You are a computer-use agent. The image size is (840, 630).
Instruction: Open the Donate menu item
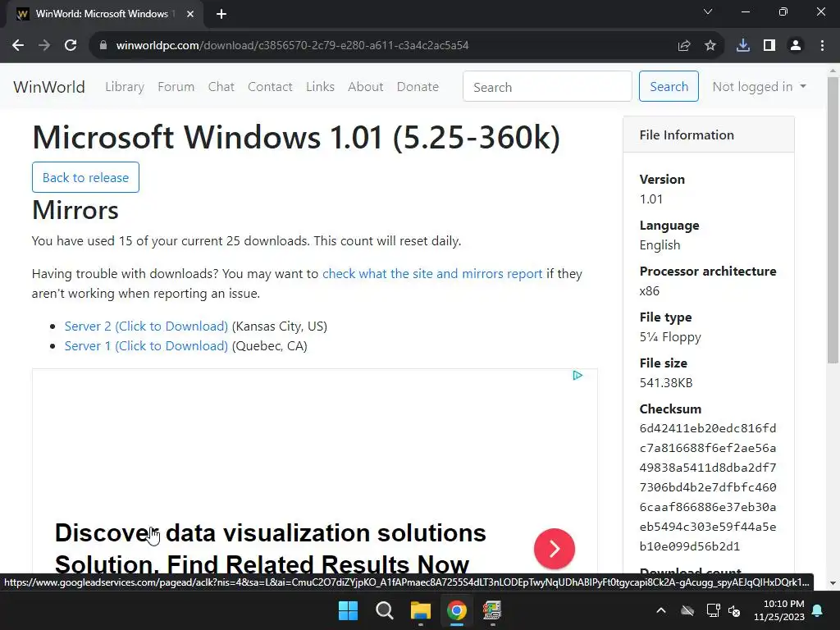[418, 86]
